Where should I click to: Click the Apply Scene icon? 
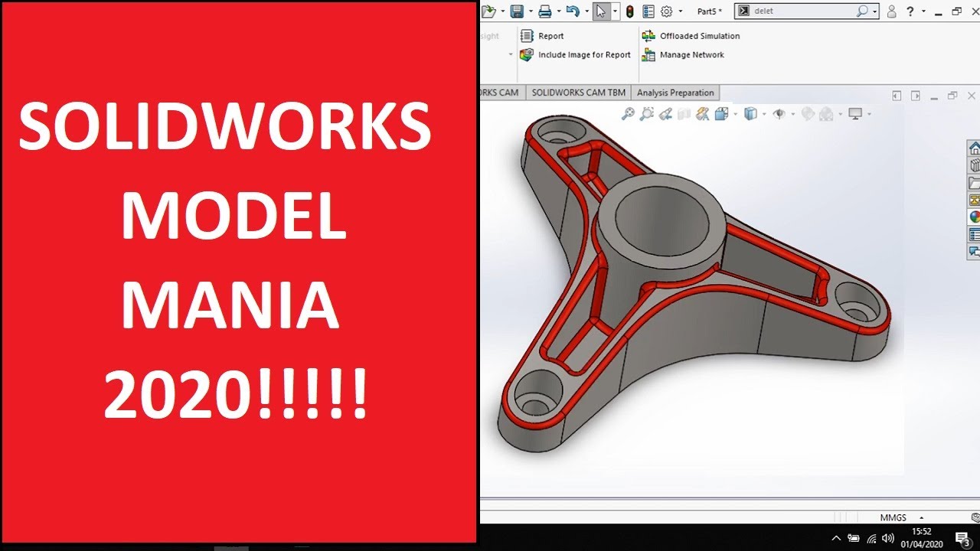click(x=826, y=114)
